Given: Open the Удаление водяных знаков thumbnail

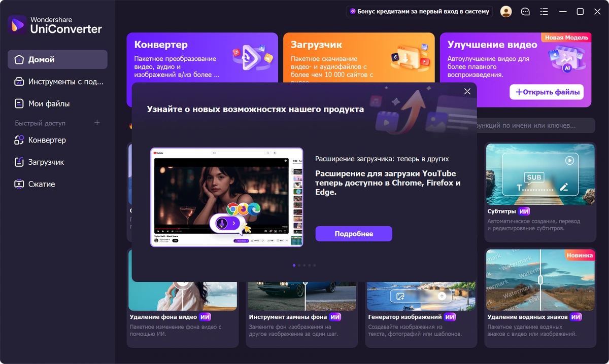Looking at the screenshot, I should pyautogui.click(x=540, y=279).
